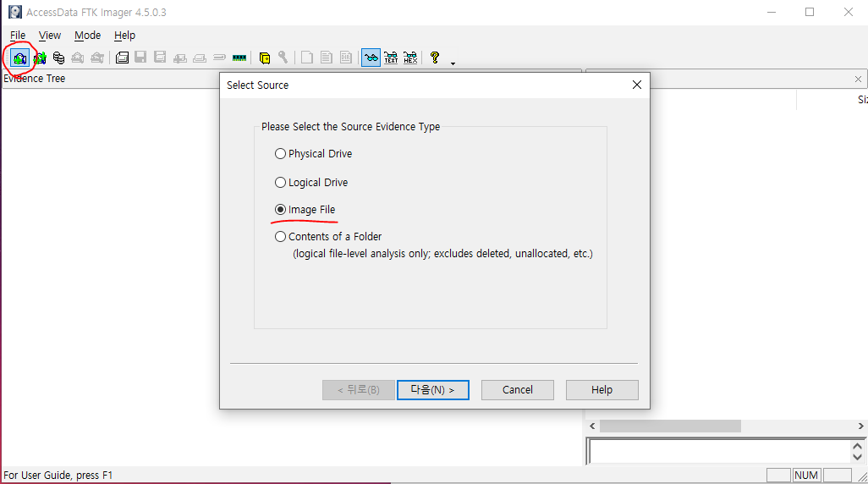Open toolbar options dropdown arrow
868x484 pixels.
pyautogui.click(x=453, y=63)
